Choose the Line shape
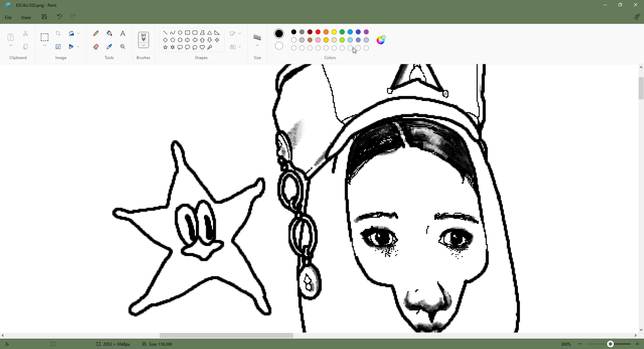This screenshot has width=644, height=349. tap(165, 33)
